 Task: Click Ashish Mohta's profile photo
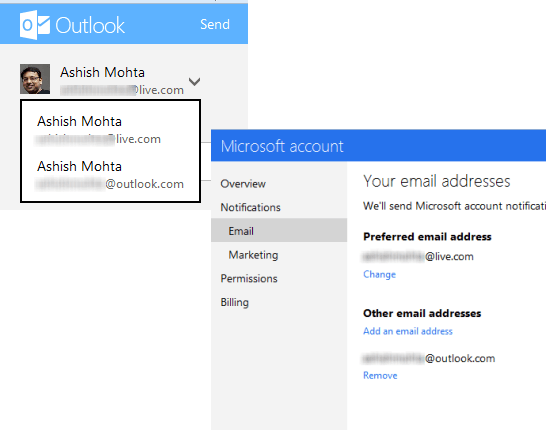click(35, 79)
